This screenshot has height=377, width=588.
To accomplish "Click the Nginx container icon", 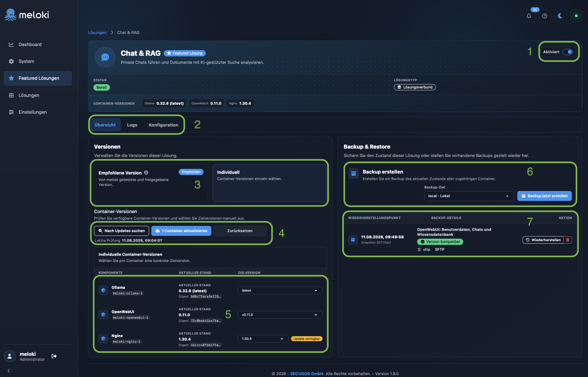I will click(x=103, y=338).
